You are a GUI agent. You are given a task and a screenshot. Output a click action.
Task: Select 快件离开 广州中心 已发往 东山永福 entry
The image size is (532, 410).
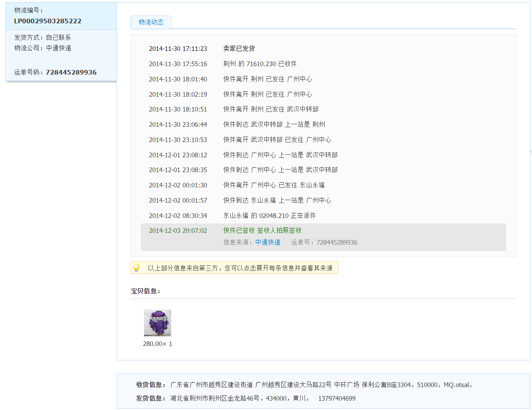[274, 185]
